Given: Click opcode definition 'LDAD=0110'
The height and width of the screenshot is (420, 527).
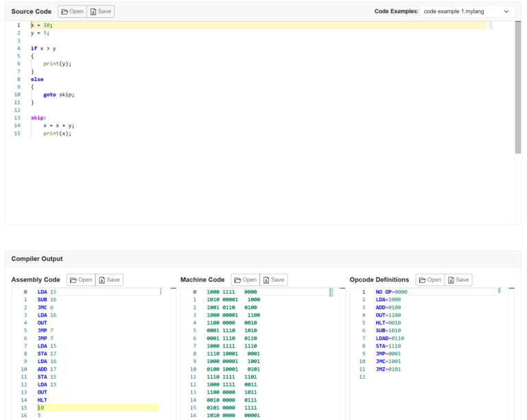Looking at the screenshot, I should [390, 338].
